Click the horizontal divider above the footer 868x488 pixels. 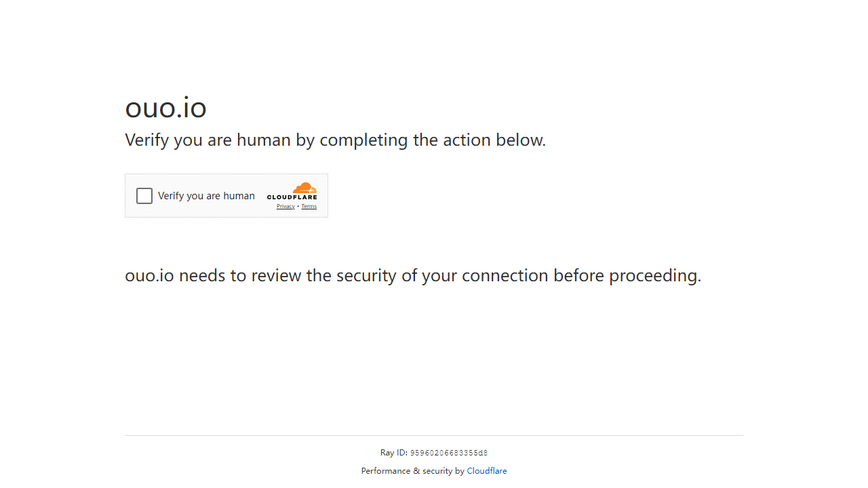[434, 435]
